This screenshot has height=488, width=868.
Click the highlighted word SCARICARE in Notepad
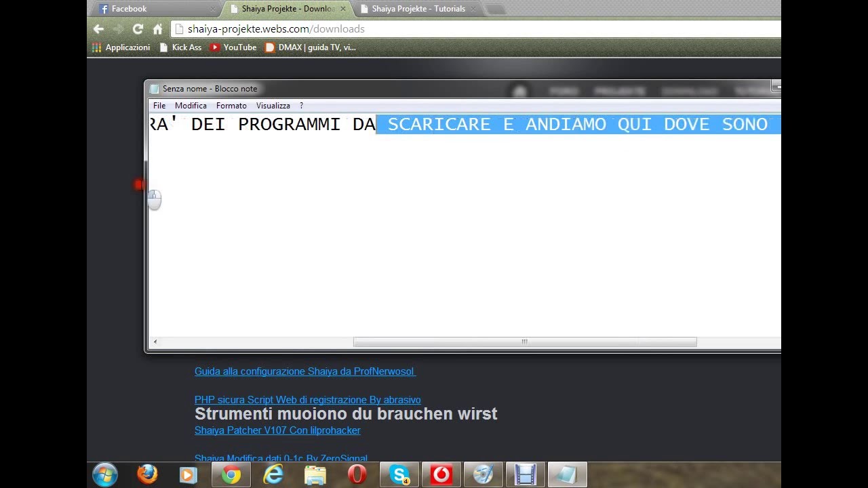[x=439, y=124]
